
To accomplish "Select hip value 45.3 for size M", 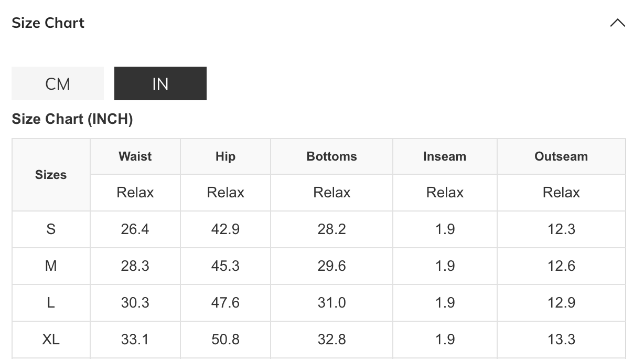I will [226, 266].
